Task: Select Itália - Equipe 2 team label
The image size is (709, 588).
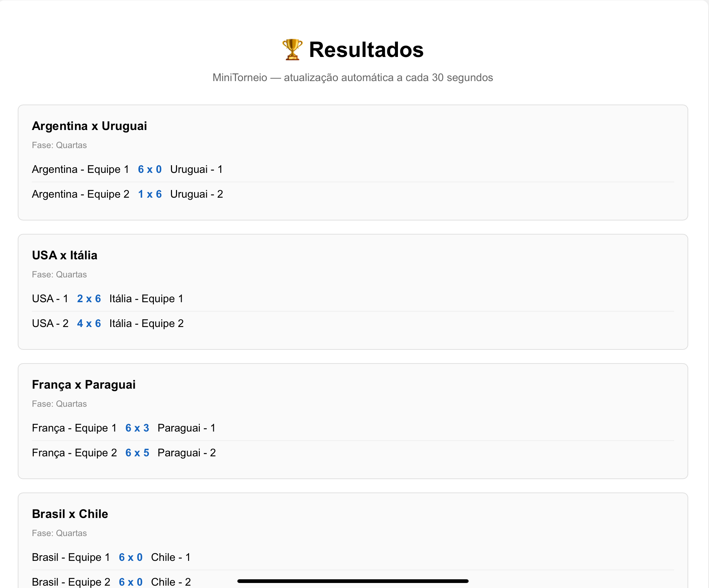Action: click(x=146, y=323)
